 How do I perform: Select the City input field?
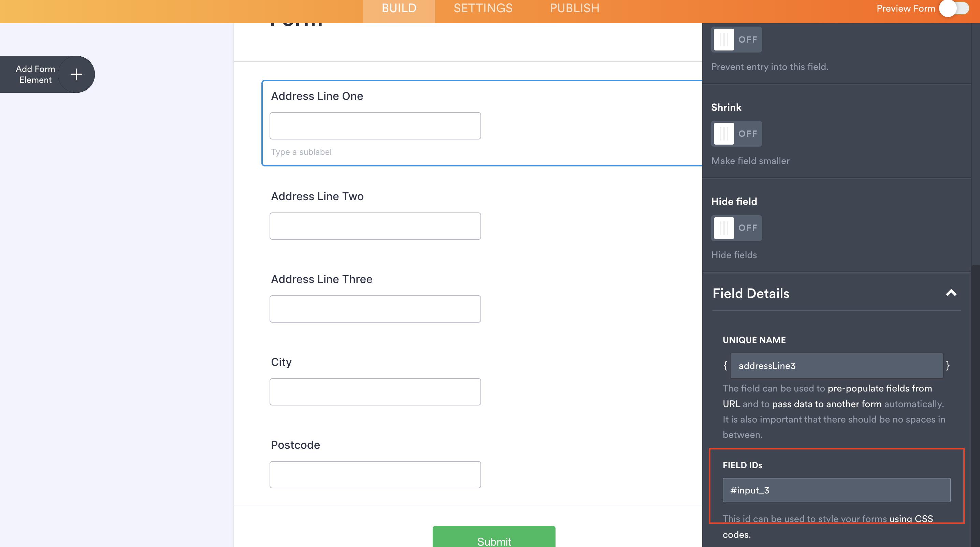tap(375, 391)
